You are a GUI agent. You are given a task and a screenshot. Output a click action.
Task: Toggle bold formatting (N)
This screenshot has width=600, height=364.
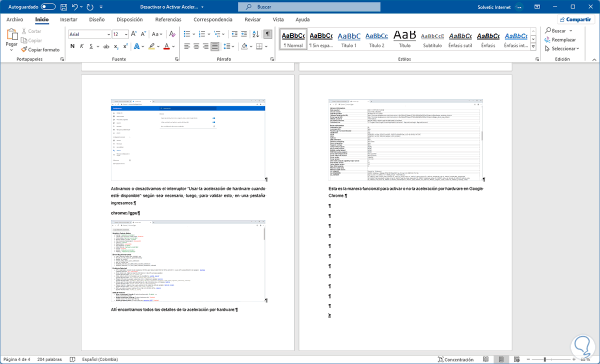tap(72, 46)
